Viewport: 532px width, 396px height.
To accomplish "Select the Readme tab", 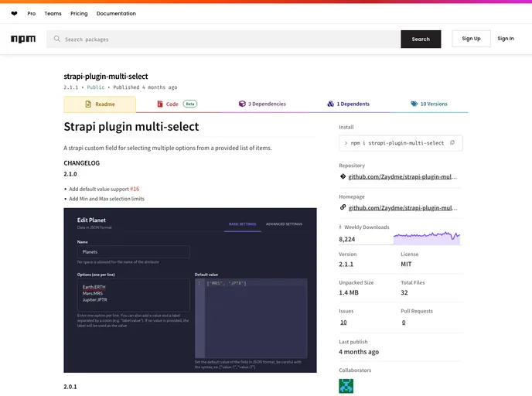I will [x=100, y=104].
